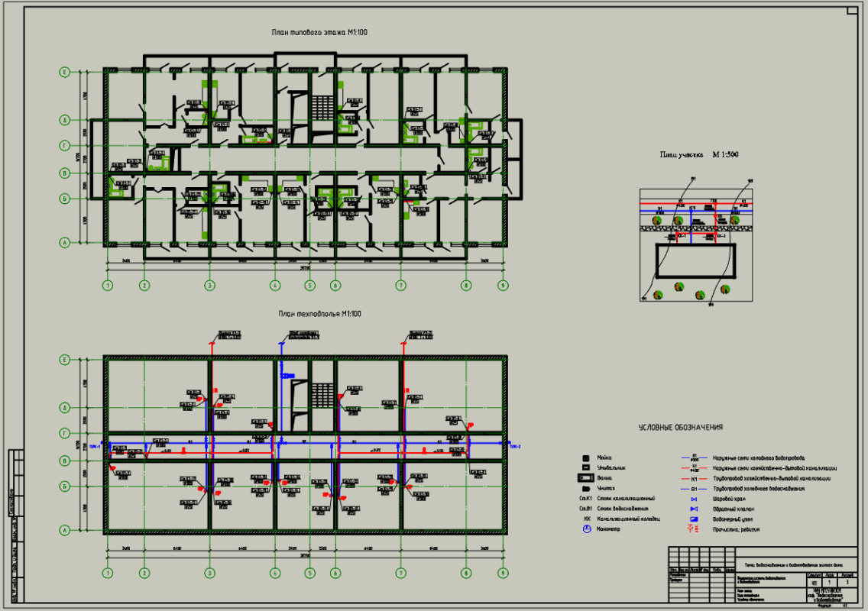This screenshot has height=611, width=868.
Task: Select the Ванна bathtub symbol in legend
Action: 586,477
